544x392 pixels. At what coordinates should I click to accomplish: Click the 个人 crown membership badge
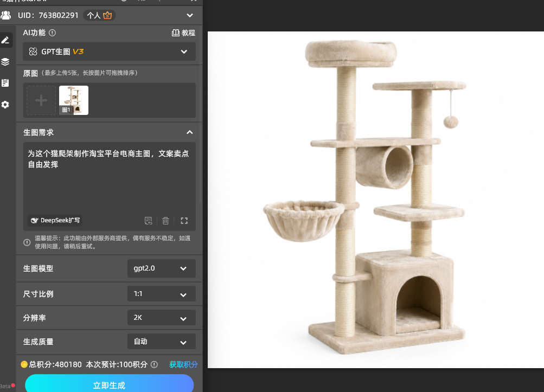[x=99, y=15]
